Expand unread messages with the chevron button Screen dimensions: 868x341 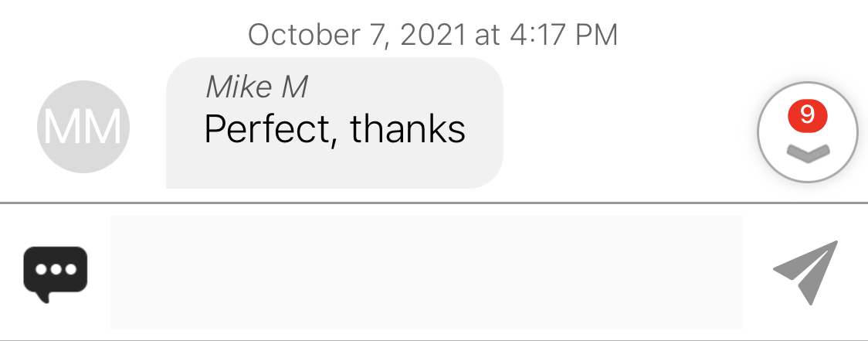coord(808,132)
